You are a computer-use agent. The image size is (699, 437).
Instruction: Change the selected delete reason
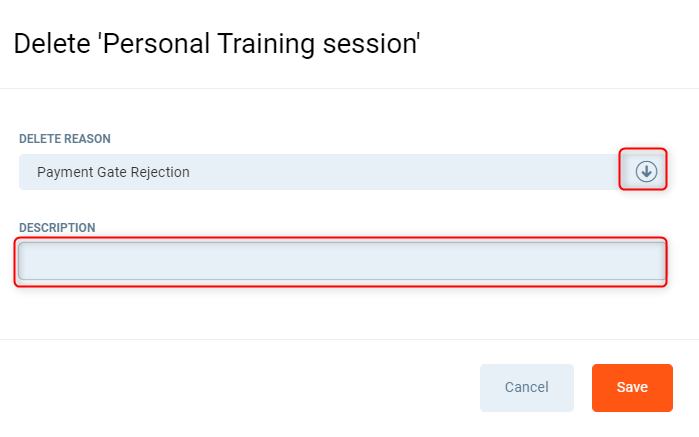tap(320, 172)
